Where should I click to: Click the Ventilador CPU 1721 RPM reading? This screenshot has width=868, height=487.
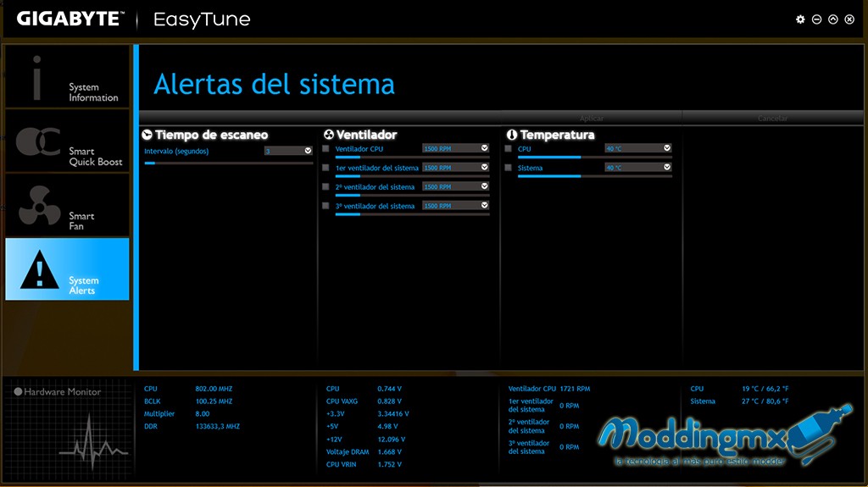click(x=549, y=389)
